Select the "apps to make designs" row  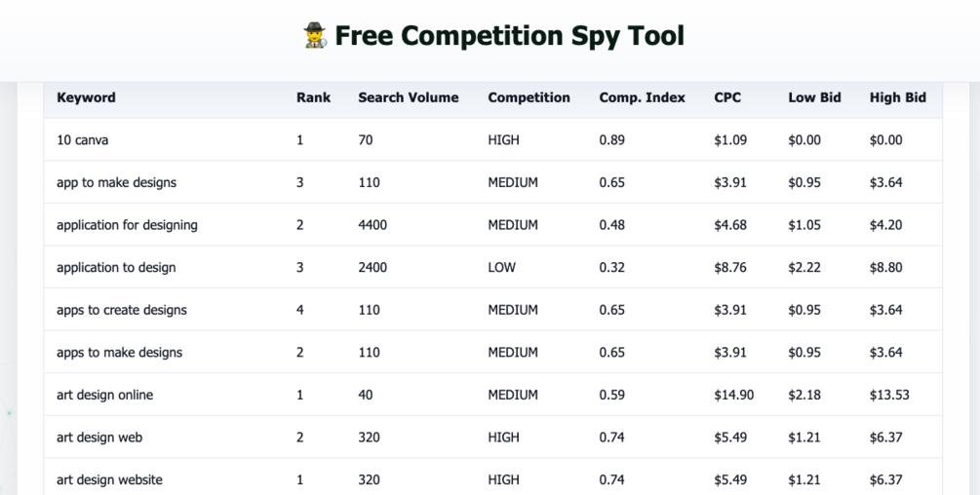point(119,352)
